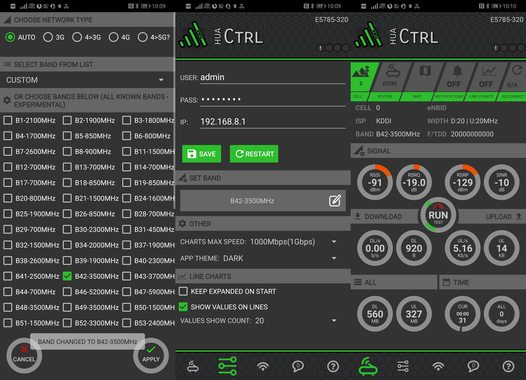
Task: Click the RSRP -129 gauge
Action: (x=463, y=182)
